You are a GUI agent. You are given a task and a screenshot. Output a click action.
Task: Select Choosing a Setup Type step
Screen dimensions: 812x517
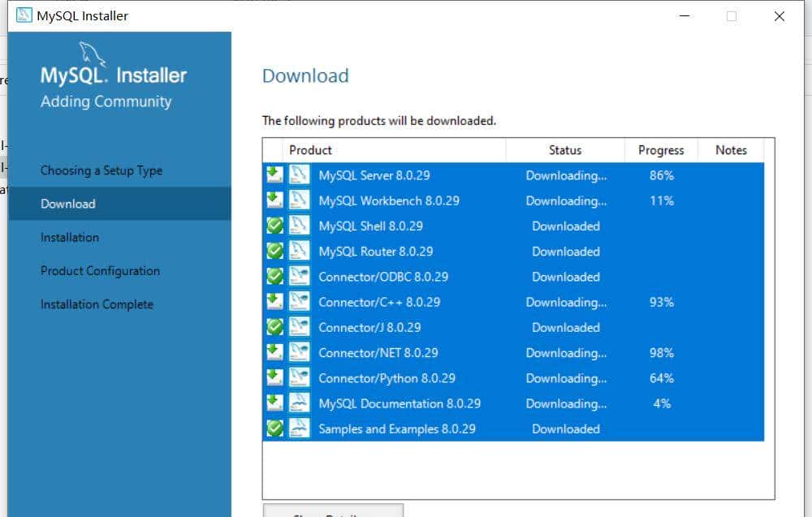pos(101,170)
